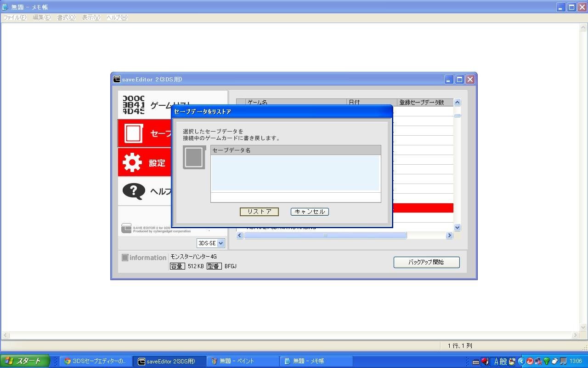Viewport: 588px width, 368px height.
Task: Click the question mark Help icon
Action: pos(134,191)
